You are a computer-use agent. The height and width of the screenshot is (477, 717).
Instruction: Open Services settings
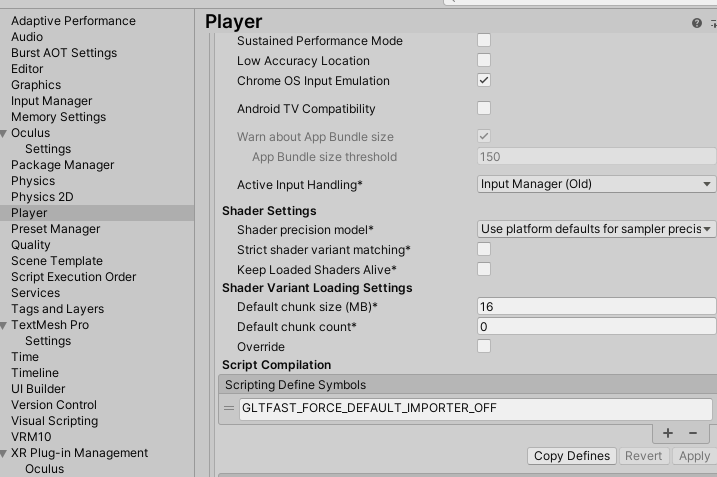tap(35, 293)
